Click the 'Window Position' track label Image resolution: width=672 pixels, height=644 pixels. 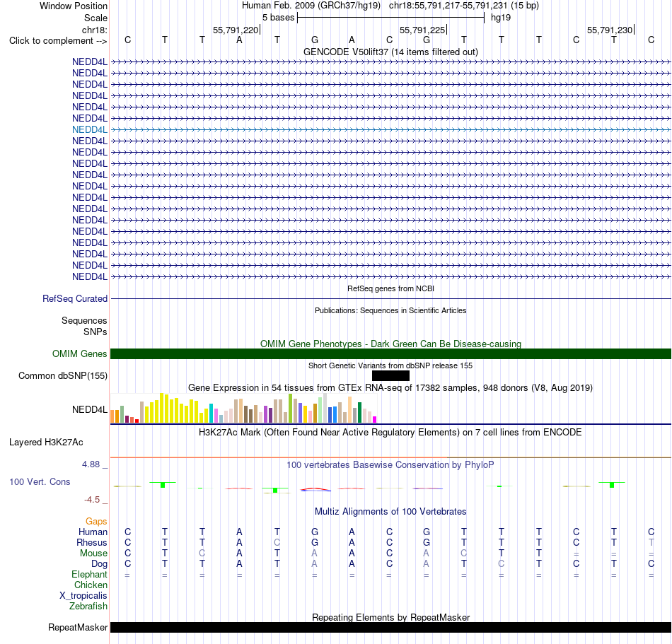[x=74, y=6]
